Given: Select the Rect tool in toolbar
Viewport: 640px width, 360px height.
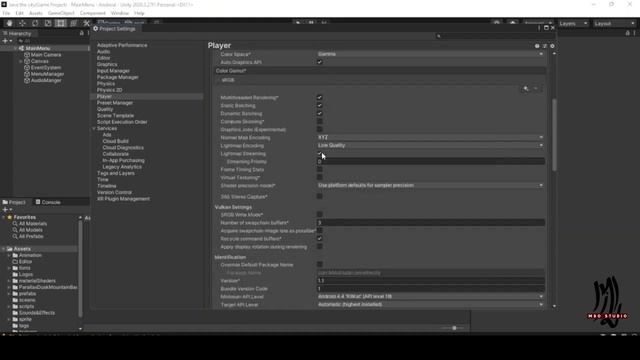Looking at the screenshot, I should coord(61,23).
